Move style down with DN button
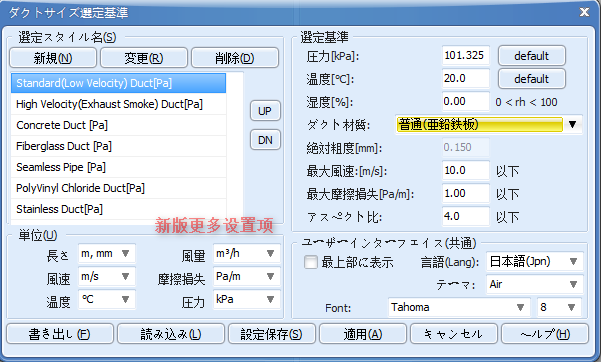 265,140
